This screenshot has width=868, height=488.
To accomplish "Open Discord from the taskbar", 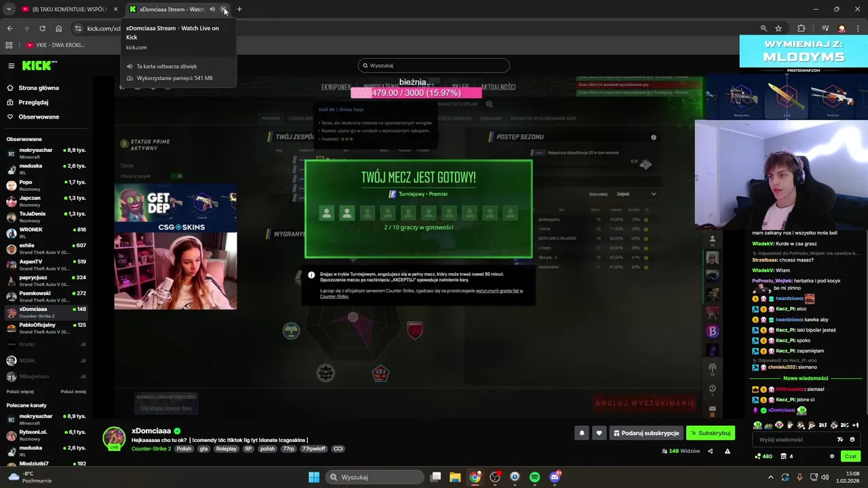I will coord(555,477).
